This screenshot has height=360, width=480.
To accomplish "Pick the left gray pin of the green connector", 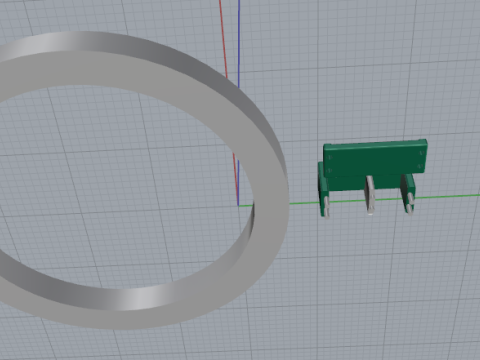I will pos(327,207).
